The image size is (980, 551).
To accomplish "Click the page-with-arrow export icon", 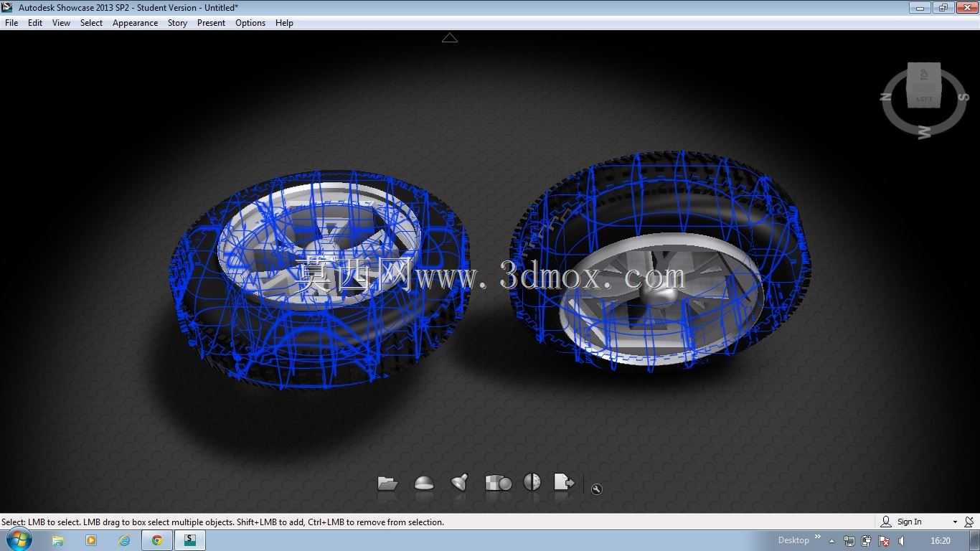I will pos(564,482).
